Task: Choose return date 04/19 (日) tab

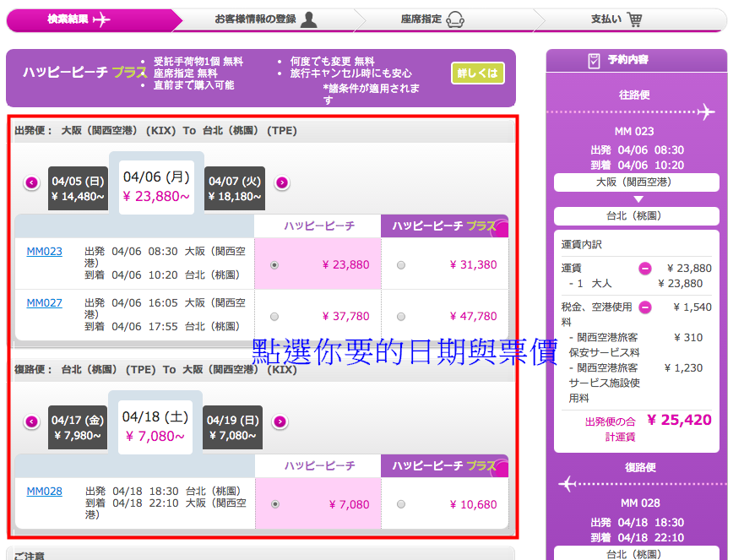Action: pos(232,427)
